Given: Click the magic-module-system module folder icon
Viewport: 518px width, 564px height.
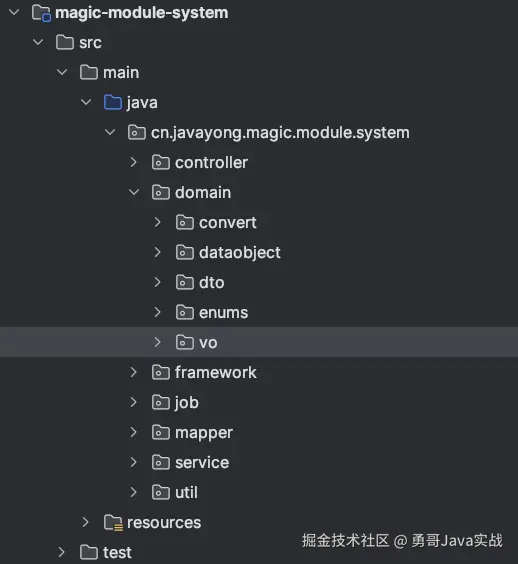Looking at the screenshot, I should (x=41, y=13).
